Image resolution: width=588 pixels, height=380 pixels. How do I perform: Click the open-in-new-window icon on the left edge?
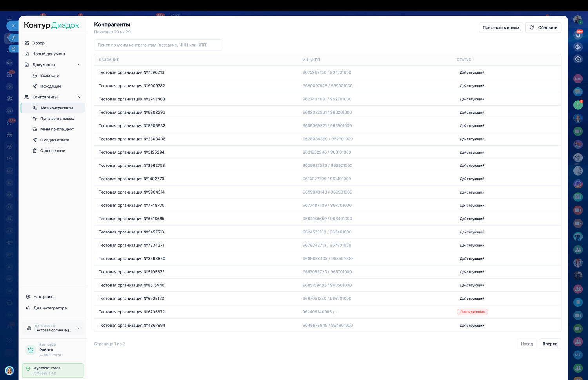13,49
